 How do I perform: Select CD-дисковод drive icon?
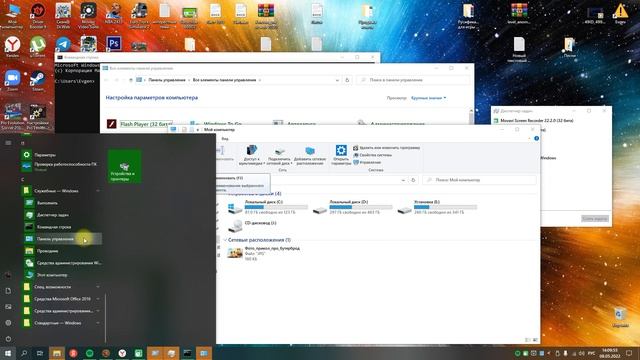click(235, 225)
